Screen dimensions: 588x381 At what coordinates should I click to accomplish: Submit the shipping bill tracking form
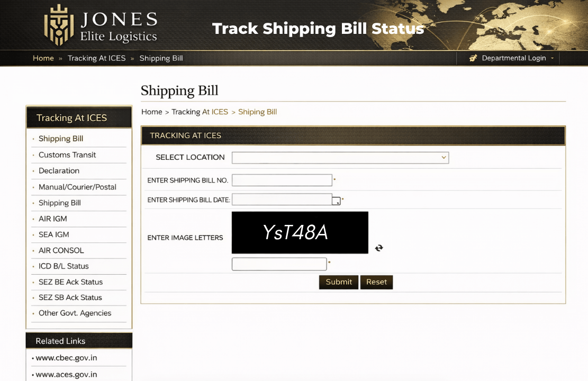338,282
